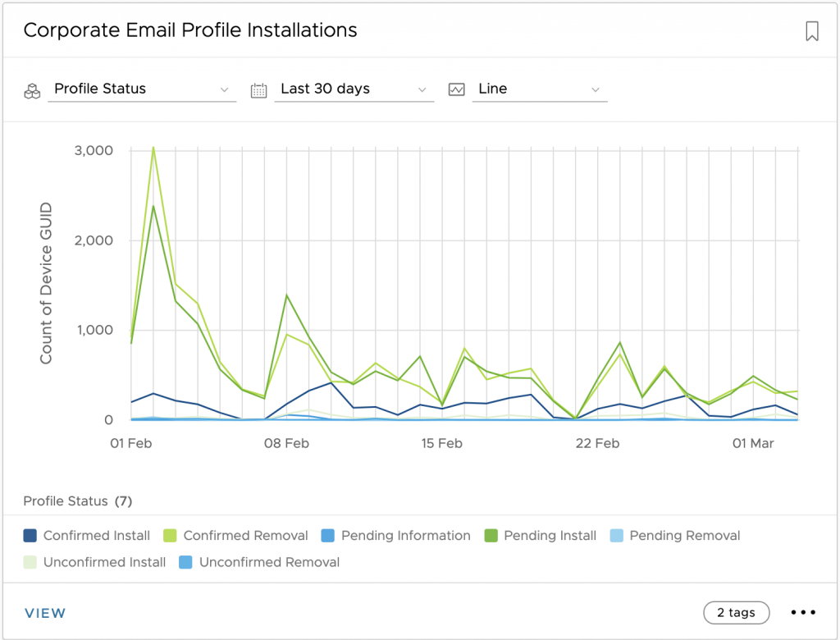Click the 22 Feb x-axis label
Viewport: 840px width, 640px height.
pyautogui.click(x=597, y=443)
